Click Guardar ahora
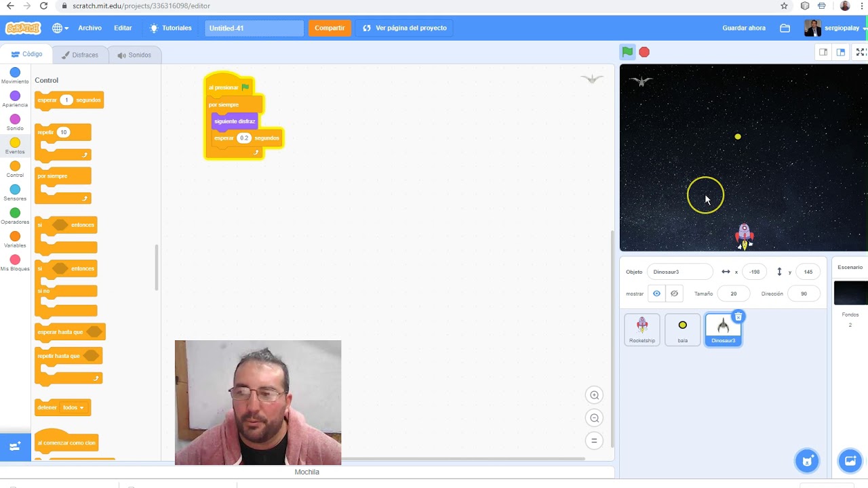The width and height of the screenshot is (868, 488). coord(744,28)
